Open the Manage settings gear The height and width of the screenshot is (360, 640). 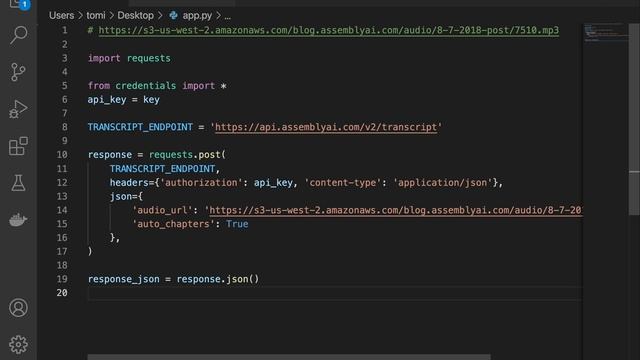pos(18,344)
